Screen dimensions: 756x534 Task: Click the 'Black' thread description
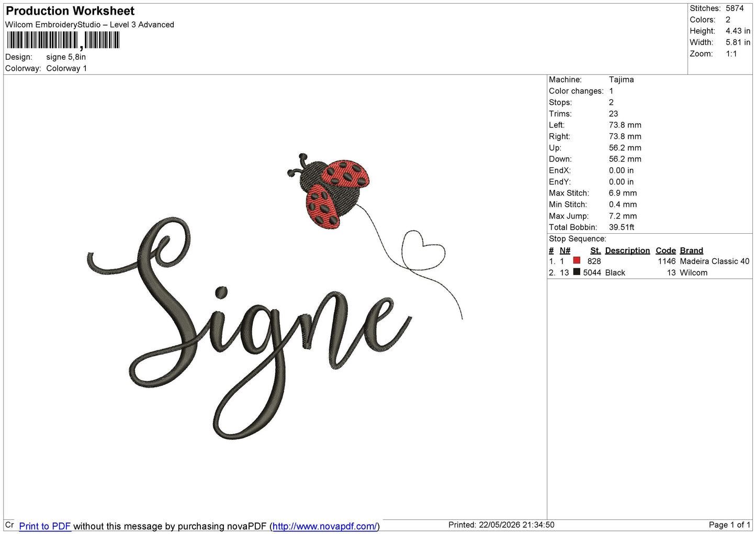pos(615,273)
